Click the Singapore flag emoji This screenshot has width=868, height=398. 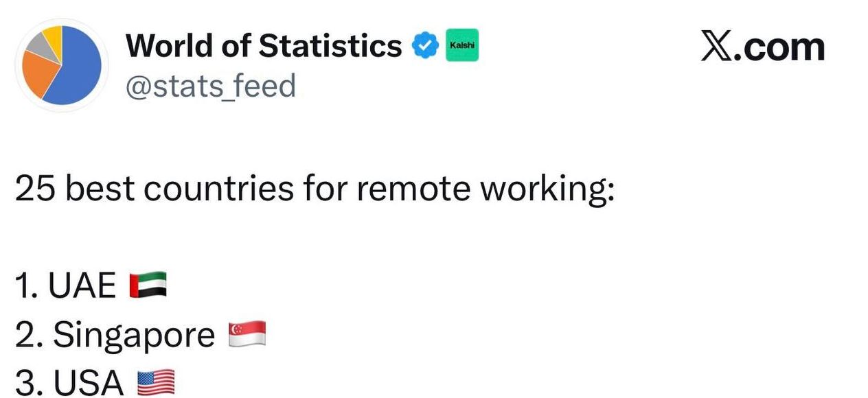click(x=247, y=334)
